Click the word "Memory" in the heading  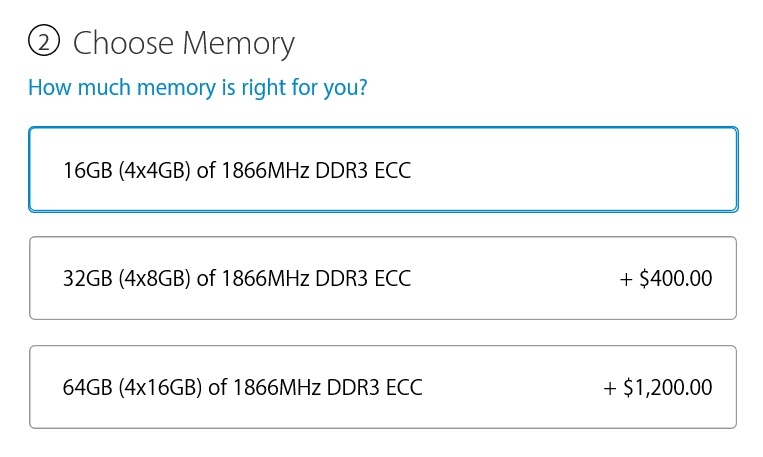point(241,43)
